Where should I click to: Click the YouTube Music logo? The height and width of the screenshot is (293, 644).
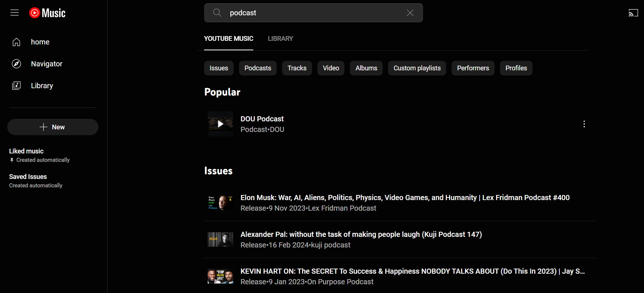(x=47, y=13)
